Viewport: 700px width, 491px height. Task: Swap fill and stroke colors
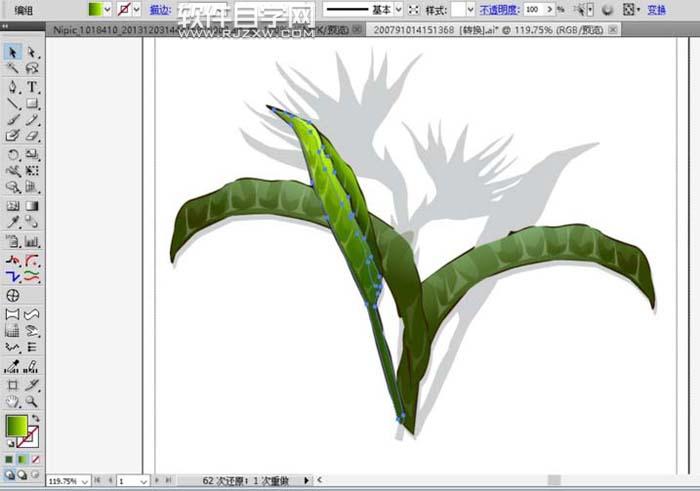36,418
